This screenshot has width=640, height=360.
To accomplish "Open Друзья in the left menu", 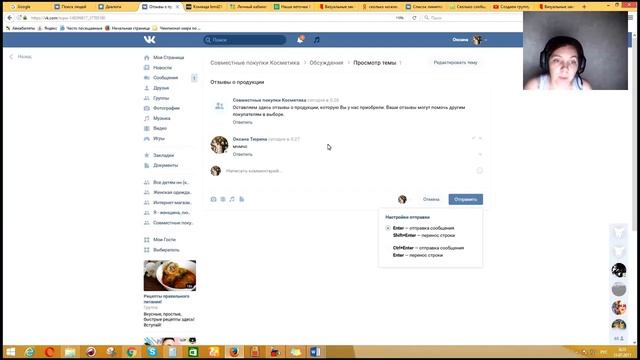I will point(161,88).
